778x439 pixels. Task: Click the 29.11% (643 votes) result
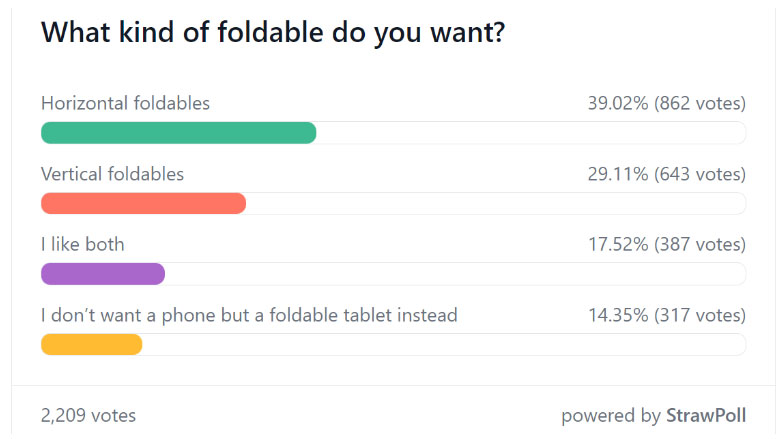pyautogui.click(x=666, y=173)
